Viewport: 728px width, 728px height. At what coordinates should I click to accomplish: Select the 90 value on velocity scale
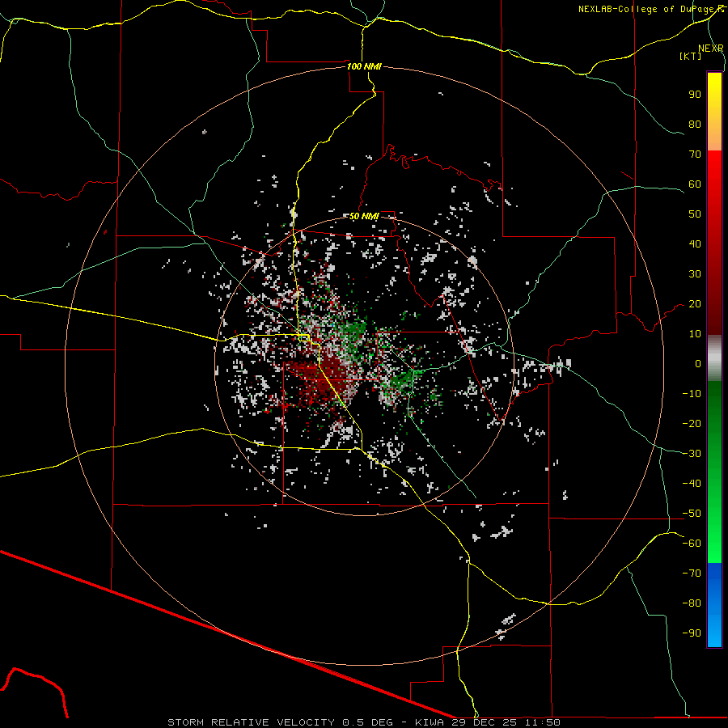pos(695,95)
